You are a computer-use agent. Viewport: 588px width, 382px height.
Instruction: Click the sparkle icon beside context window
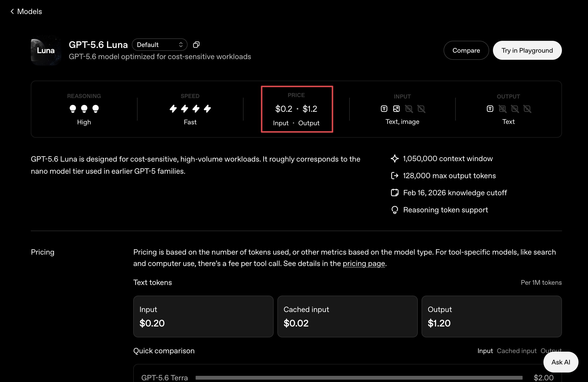[395, 158]
